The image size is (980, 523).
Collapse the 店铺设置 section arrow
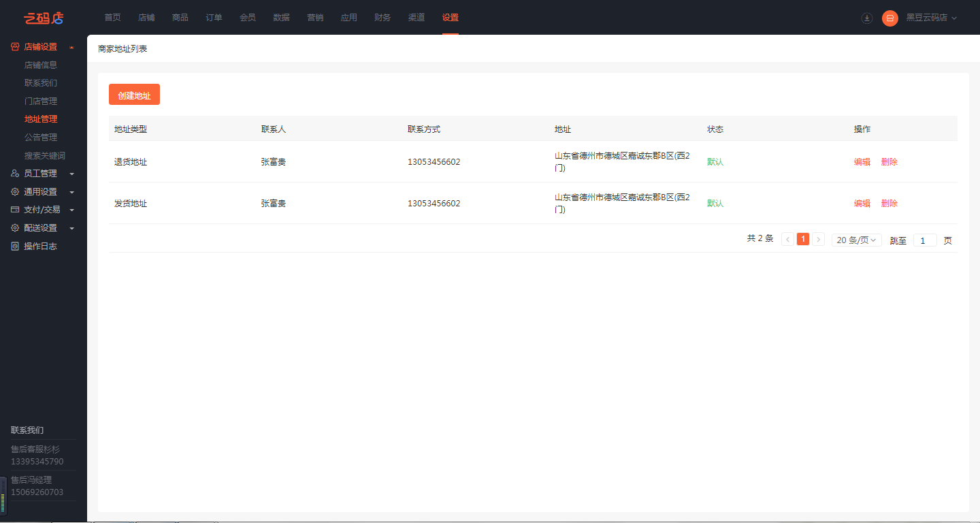[x=71, y=47]
